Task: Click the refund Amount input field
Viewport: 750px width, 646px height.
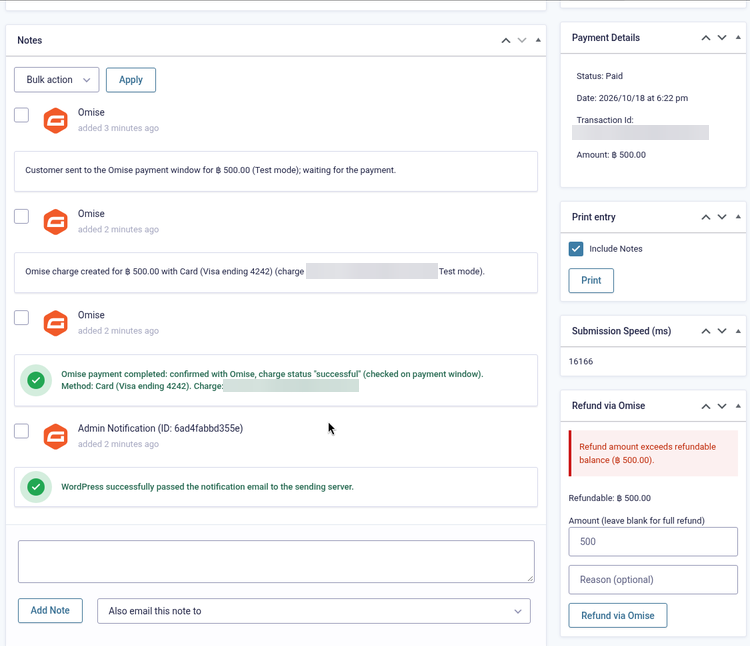Action: [x=653, y=542]
